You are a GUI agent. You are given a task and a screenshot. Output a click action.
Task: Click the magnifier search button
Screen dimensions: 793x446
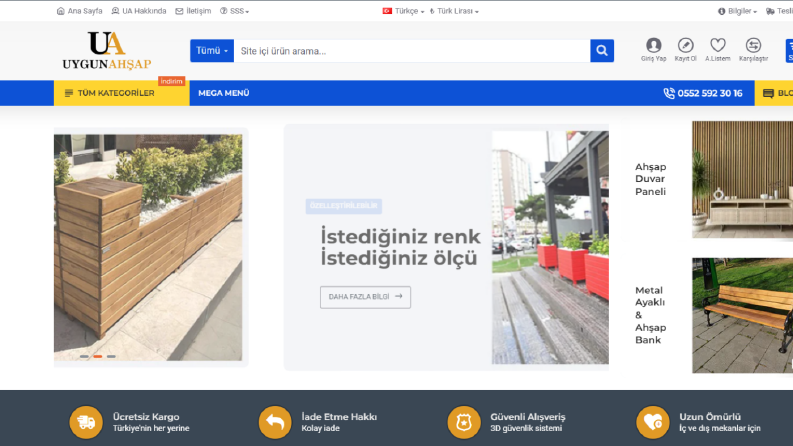click(x=602, y=51)
